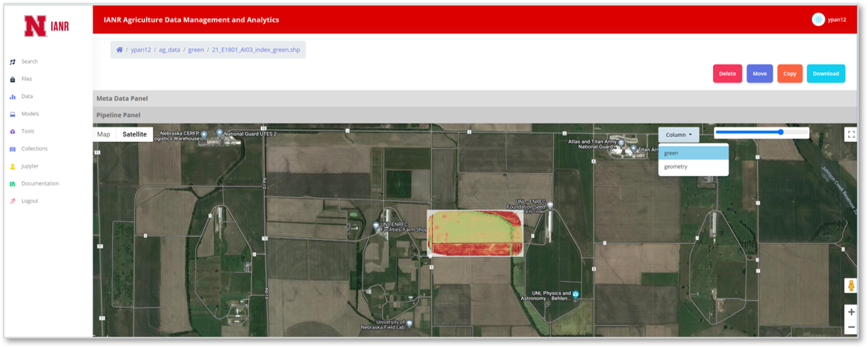
Task: Open Models via its sidebar icon
Action: (x=12, y=114)
